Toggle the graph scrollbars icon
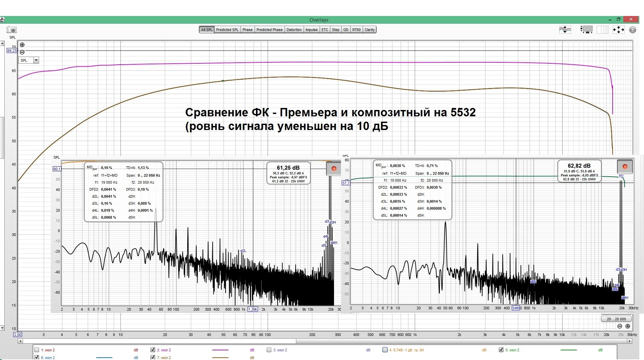The width and height of the screenshot is (644, 360). pyautogui.click(x=586, y=30)
